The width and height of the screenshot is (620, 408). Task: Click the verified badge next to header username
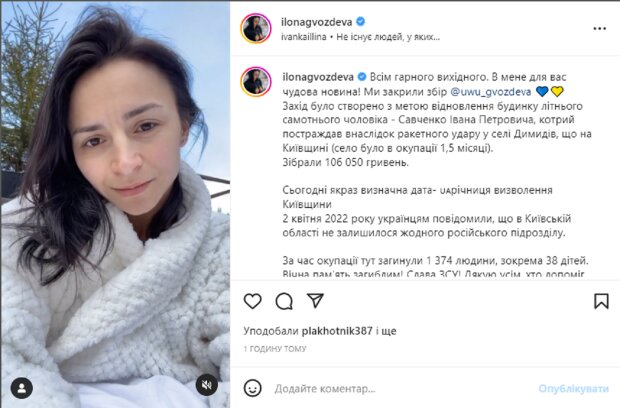[361, 22]
